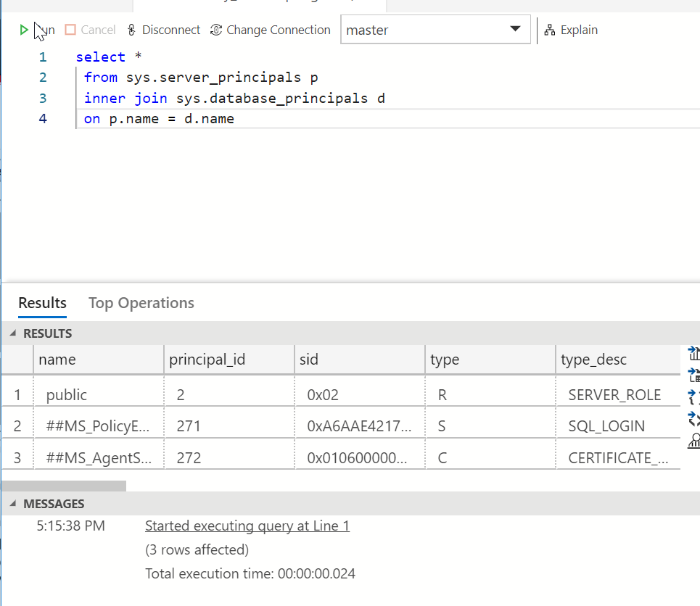Select the SQL_LOGIN cell in row 2
Image resolution: width=700 pixels, height=606 pixels.
pyautogui.click(x=606, y=426)
